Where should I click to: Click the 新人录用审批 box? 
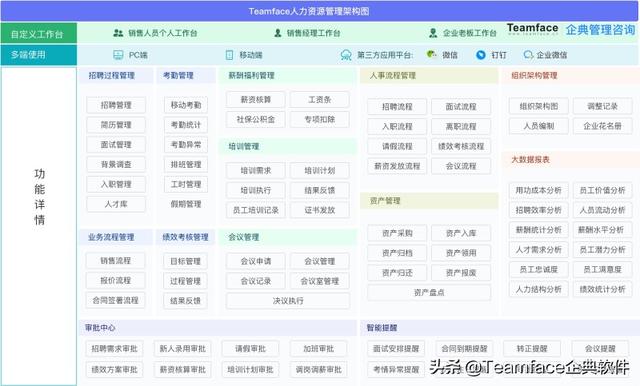(x=182, y=349)
